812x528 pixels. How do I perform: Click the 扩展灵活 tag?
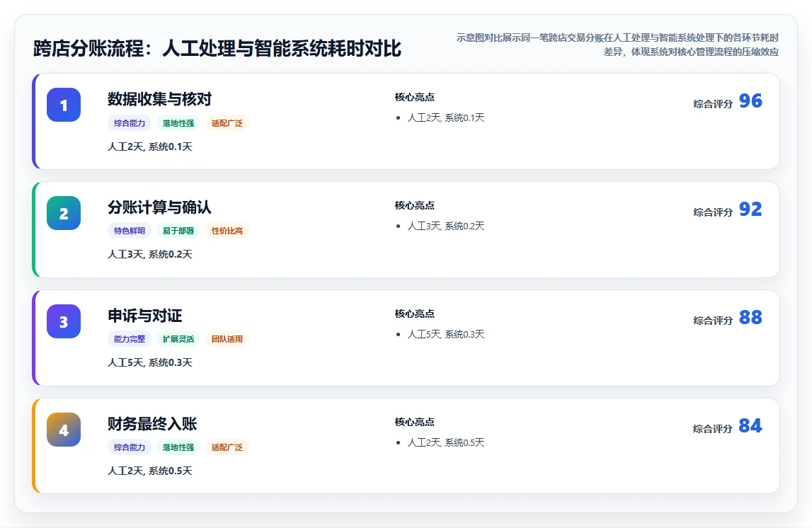[178, 339]
